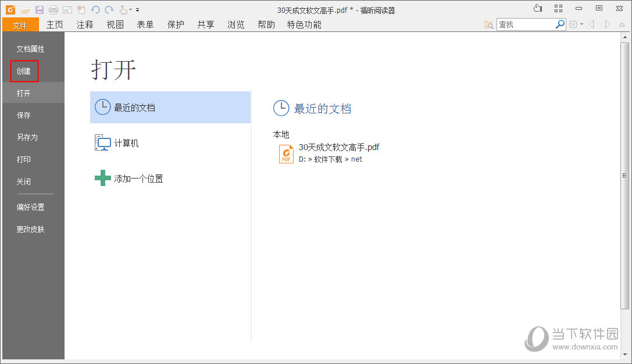Open a file using the folder icon

(x=25, y=9)
